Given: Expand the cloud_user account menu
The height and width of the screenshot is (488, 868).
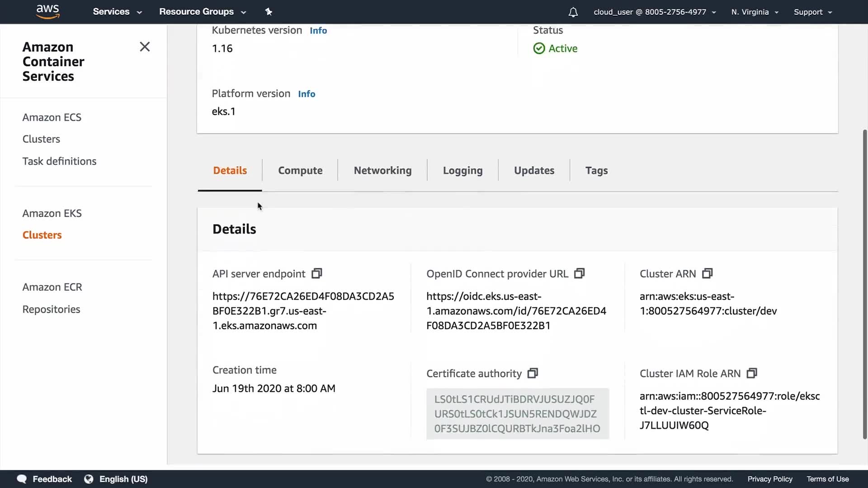Looking at the screenshot, I should click(654, 12).
